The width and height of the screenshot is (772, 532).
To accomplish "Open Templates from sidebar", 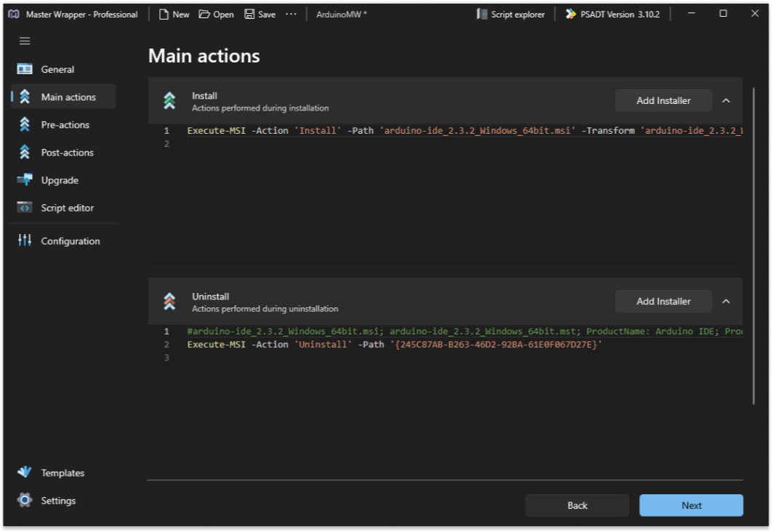I will (x=63, y=472).
